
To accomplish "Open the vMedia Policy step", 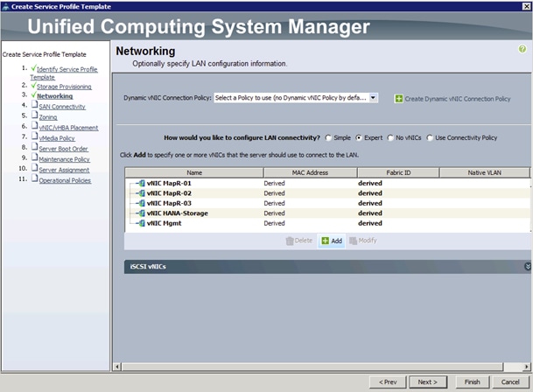I will (57, 138).
